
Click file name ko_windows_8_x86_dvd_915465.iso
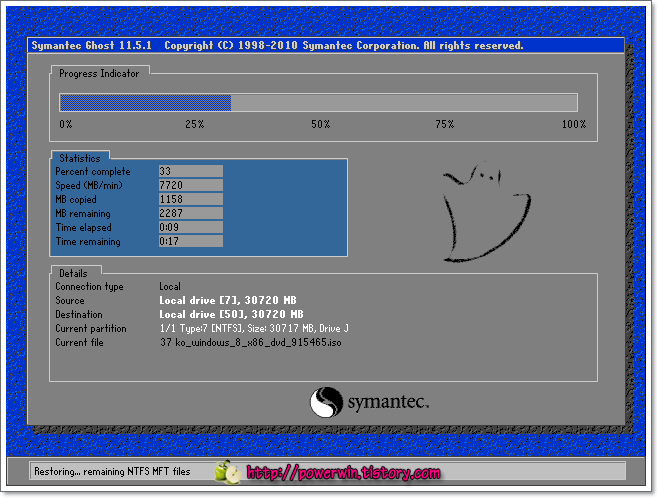tap(258, 342)
